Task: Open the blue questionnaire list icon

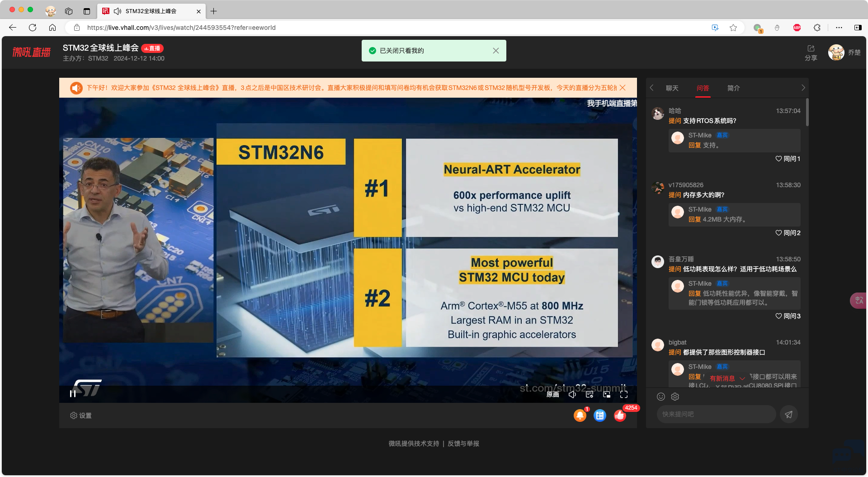Action: [600, 415]
